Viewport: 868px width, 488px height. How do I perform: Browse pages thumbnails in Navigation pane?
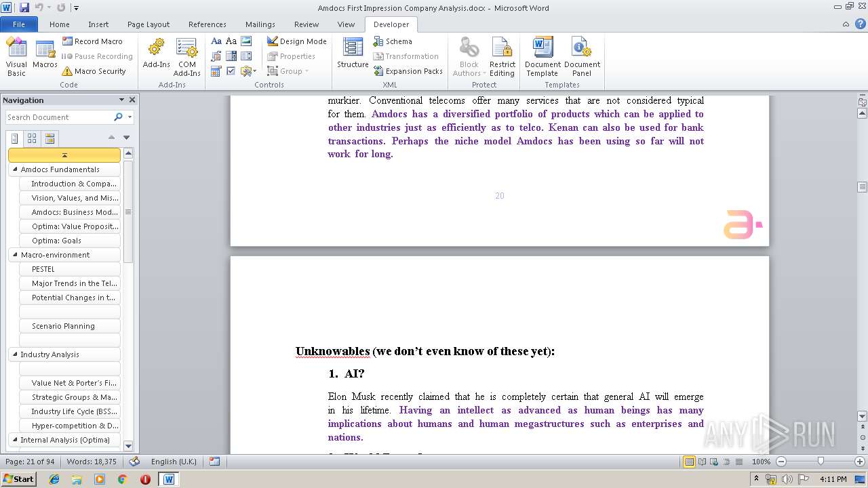[x=32, y=138]
